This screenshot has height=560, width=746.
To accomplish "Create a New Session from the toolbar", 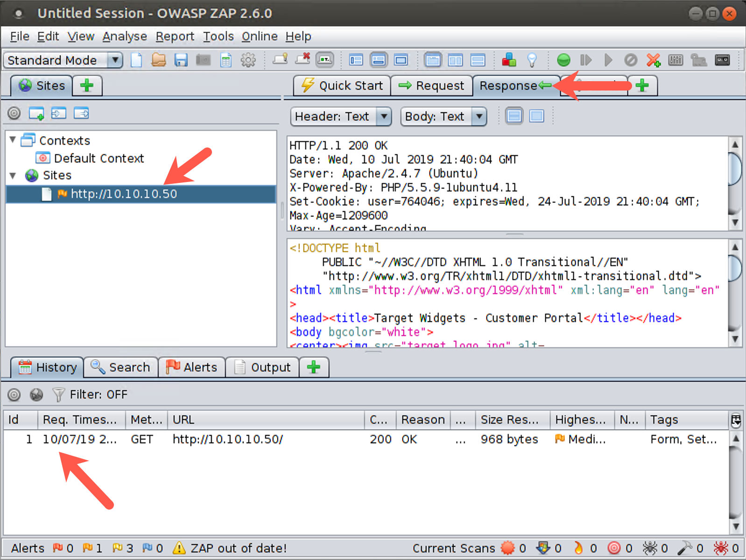I will coord(136,60).
